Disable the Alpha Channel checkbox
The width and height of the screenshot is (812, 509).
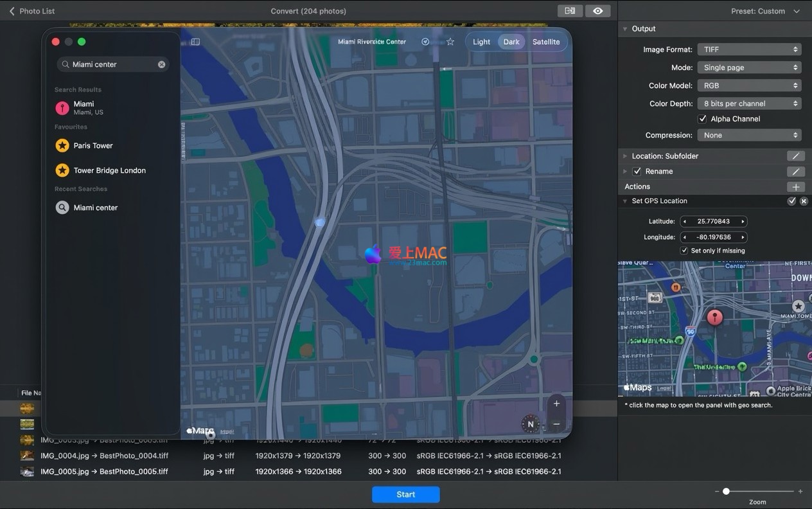tap(702, 119)
